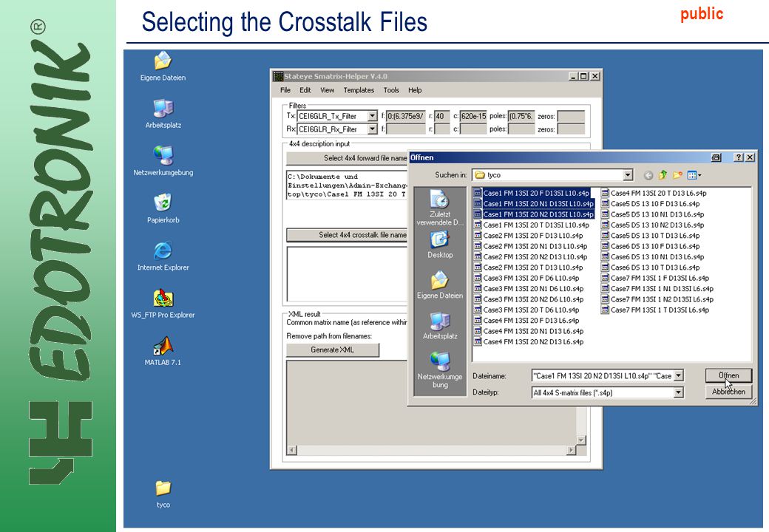769x532 pixels.
Task: Open the Tools menu
Action: pos(391,90)
